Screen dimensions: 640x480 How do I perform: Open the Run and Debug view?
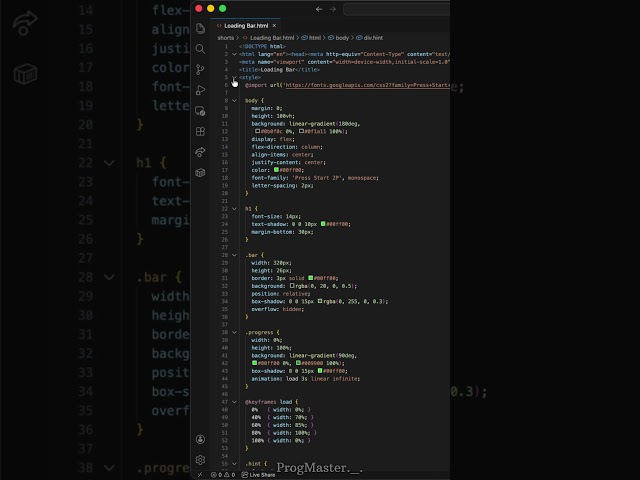[x=200, y=90]
